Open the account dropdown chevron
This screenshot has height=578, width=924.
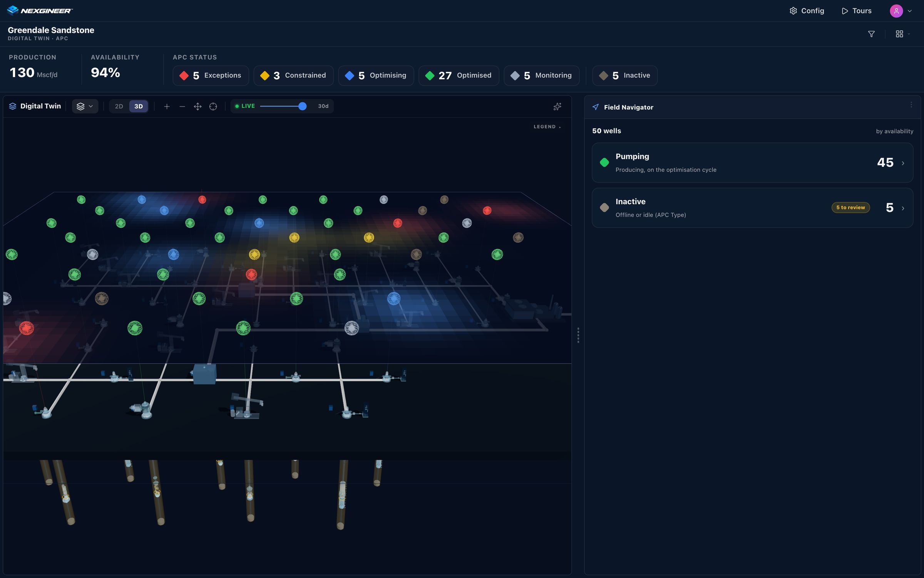coord(910,11)
